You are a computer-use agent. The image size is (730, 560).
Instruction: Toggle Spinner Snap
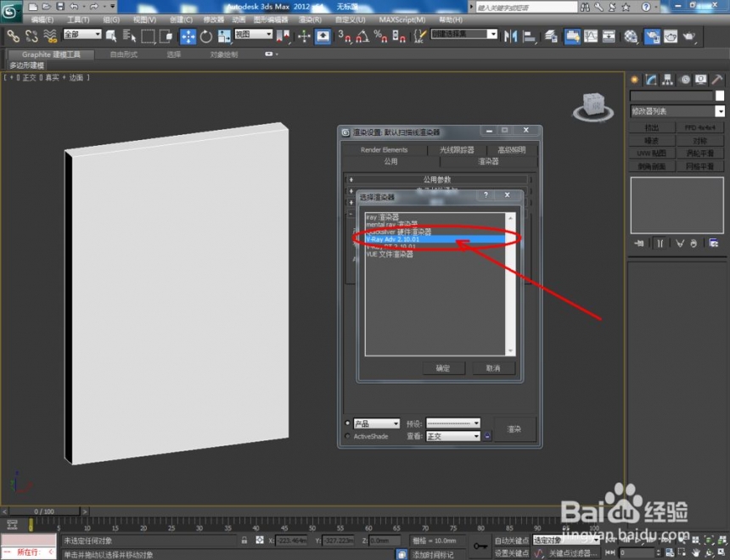coord(399,36)
